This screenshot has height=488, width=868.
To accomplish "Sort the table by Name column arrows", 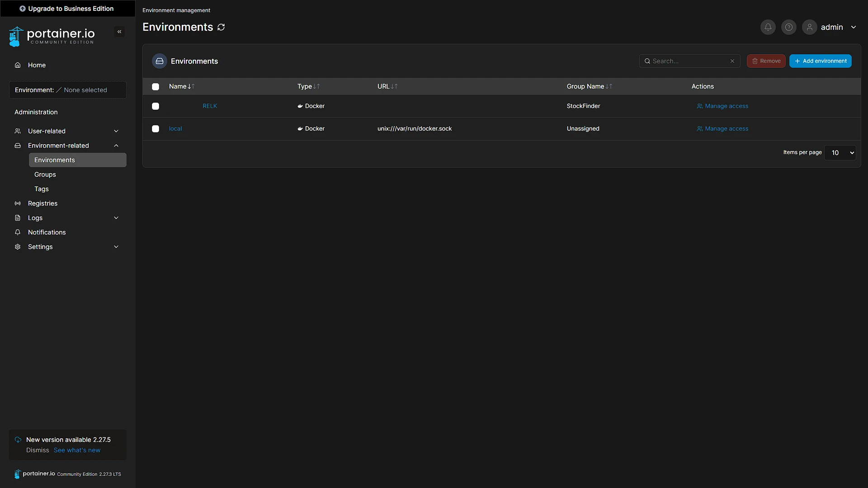I will pyautogui.click(x=191, y=86).
